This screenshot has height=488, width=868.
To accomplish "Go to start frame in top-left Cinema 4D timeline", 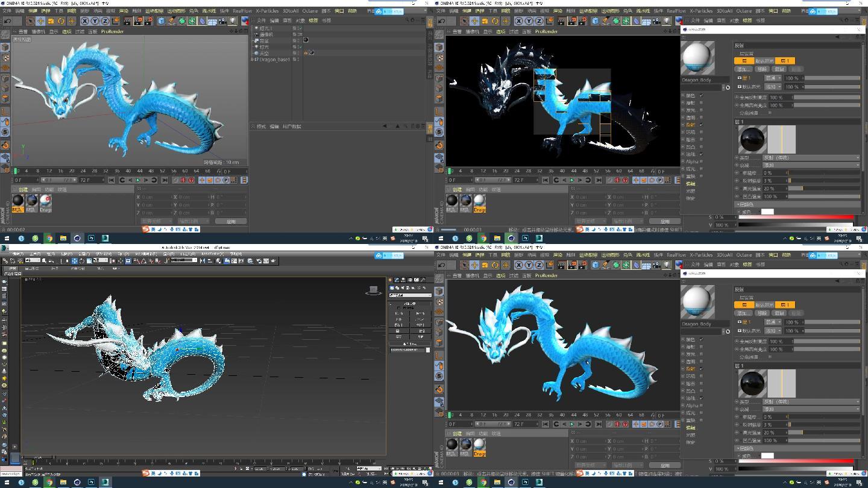I will coord(112,180).
